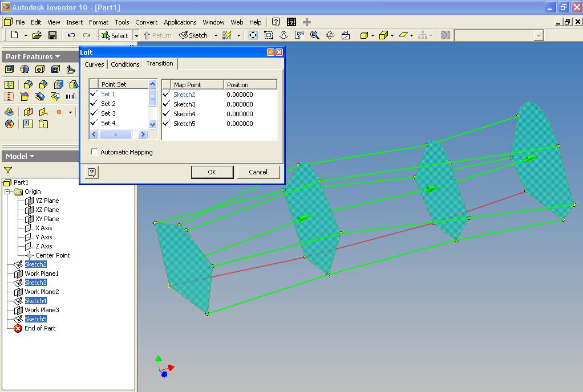This screenshot has height=392, width=583.
Task: Enable the Automatic Mapping checkbox
Action: pyautogui.click(x=95, y=152)
